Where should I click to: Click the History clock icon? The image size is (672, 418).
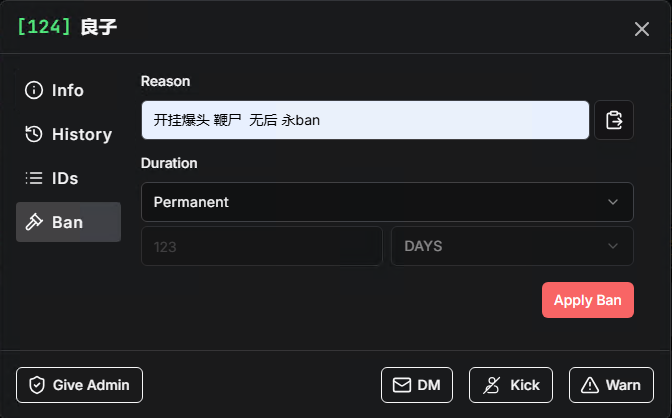pyautogui.click(x=34, y=134)
